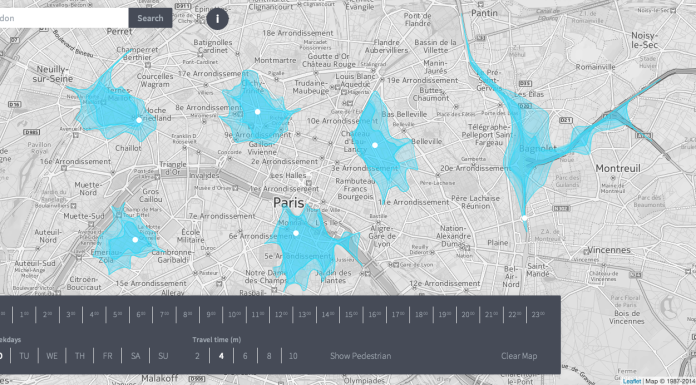
Task: Select Saturday (SA) weekday option
Action: point(135,356)
